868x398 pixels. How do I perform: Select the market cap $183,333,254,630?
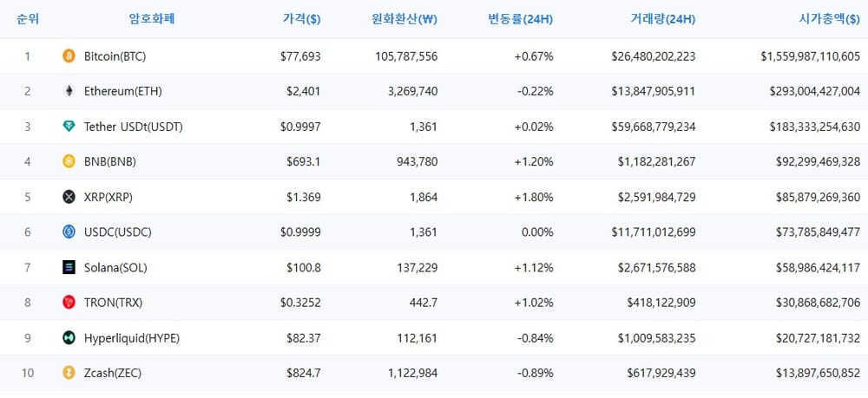point(815,127)
